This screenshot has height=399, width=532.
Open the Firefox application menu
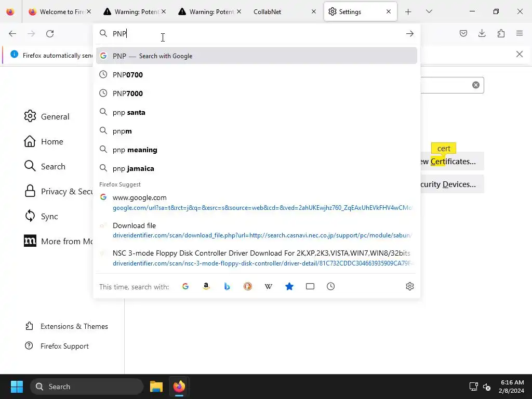click(520, 33)
